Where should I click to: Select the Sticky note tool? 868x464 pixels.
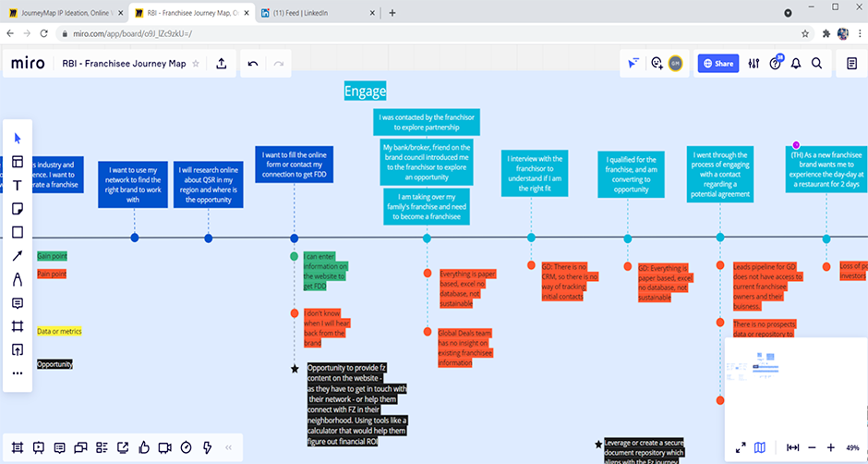click(x=18, y=209)
